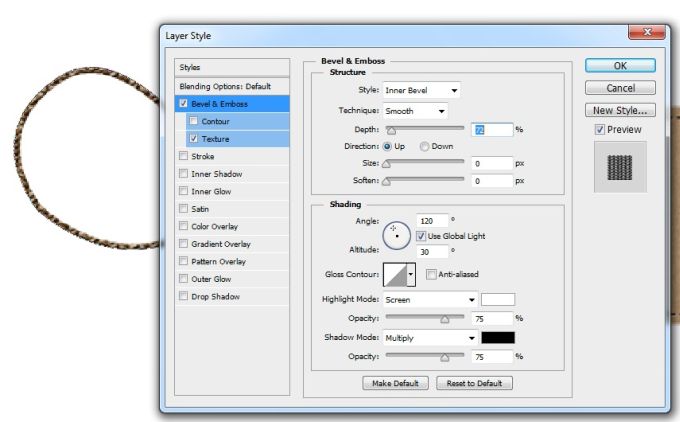Select the Satin list entry
The height and width of the screenshot is (422, 680).
pyautogui.click(x=232, y=209)
